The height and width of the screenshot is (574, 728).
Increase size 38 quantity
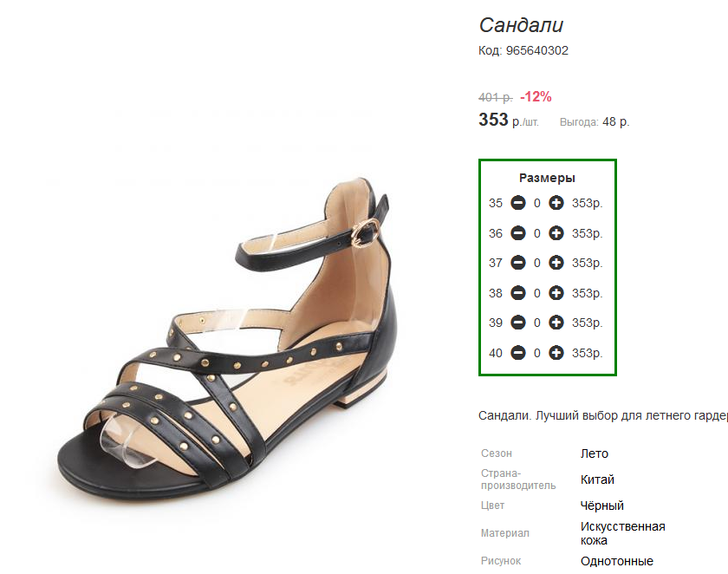tap(556, 293)
